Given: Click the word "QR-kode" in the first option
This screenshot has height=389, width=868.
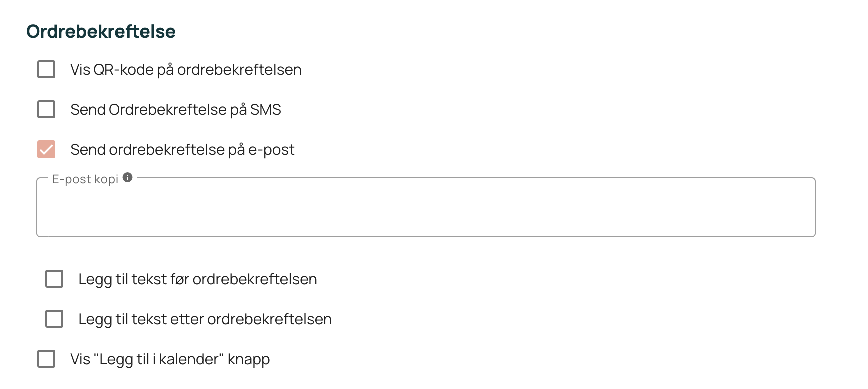Looking at the screenshot, I should click(x=123, y=70).
